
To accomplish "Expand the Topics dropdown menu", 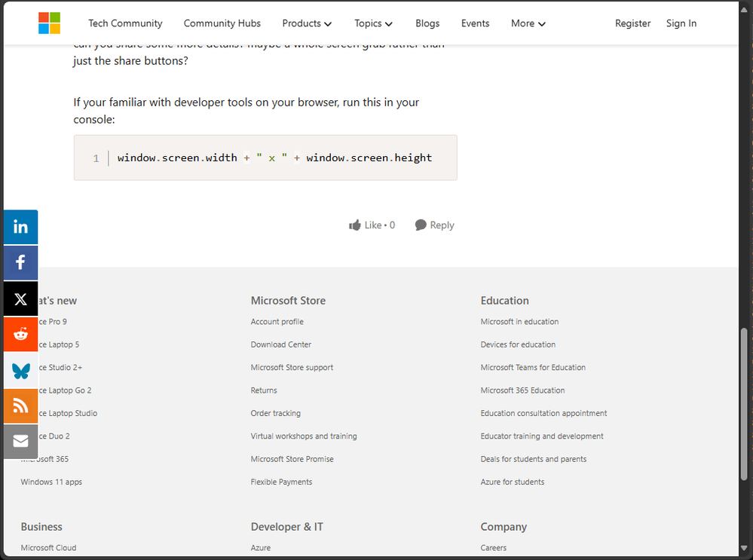I will [373, 23].
